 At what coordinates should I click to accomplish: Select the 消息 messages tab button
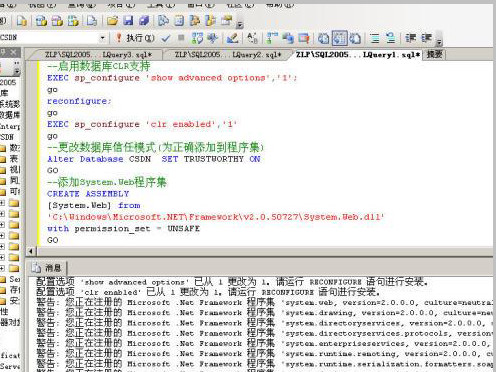click(47, 267)
